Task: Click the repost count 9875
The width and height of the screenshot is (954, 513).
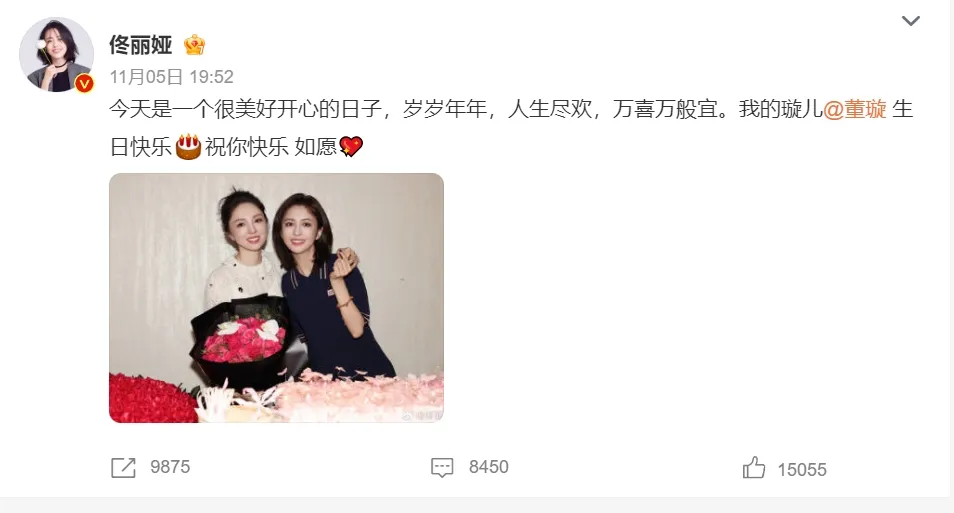Action: coord(170,467)
